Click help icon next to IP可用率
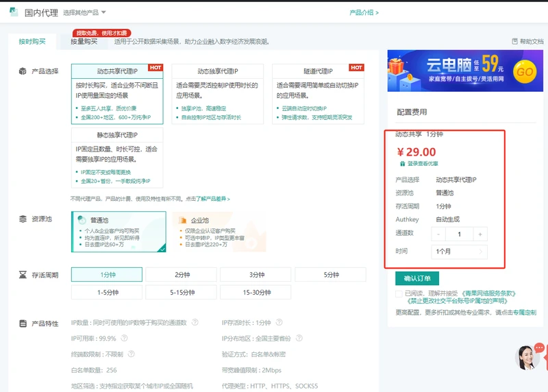The image size is (548, 392). point(124,338)
